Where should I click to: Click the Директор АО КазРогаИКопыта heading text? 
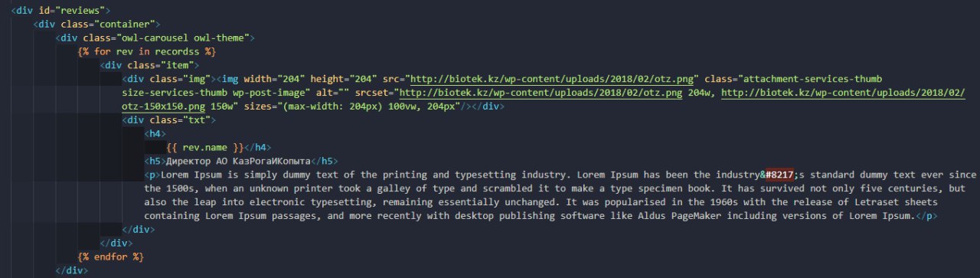(x=239, y=161)
